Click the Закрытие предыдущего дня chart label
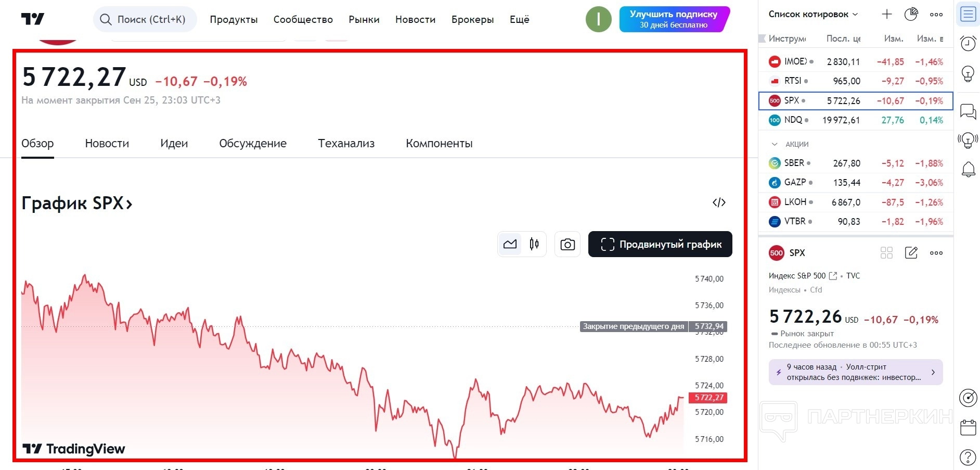The image size is (980, 470). pyautogui.click(x=634, y=326)
